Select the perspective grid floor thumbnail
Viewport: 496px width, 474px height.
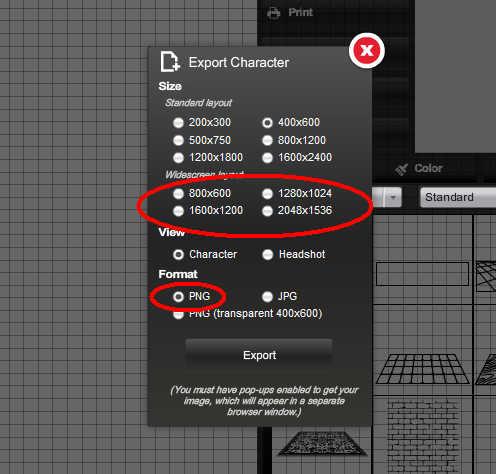(422, 369)
